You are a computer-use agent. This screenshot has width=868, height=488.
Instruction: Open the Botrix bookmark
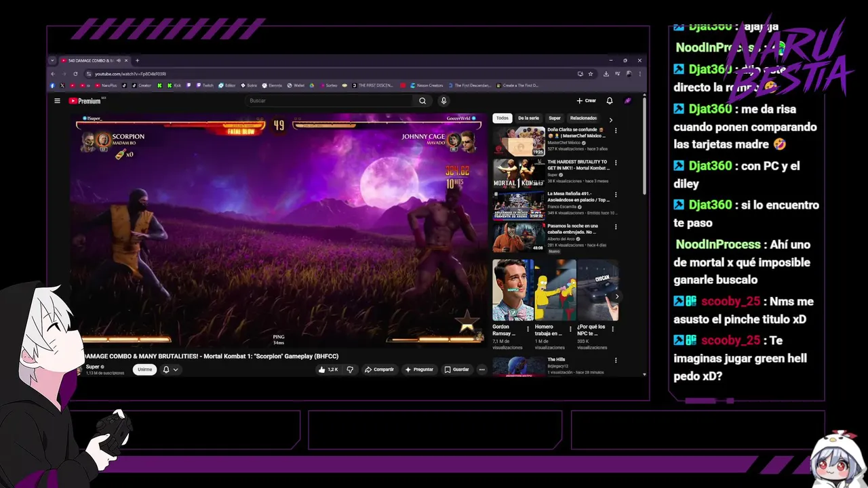[x=249, y=85]
